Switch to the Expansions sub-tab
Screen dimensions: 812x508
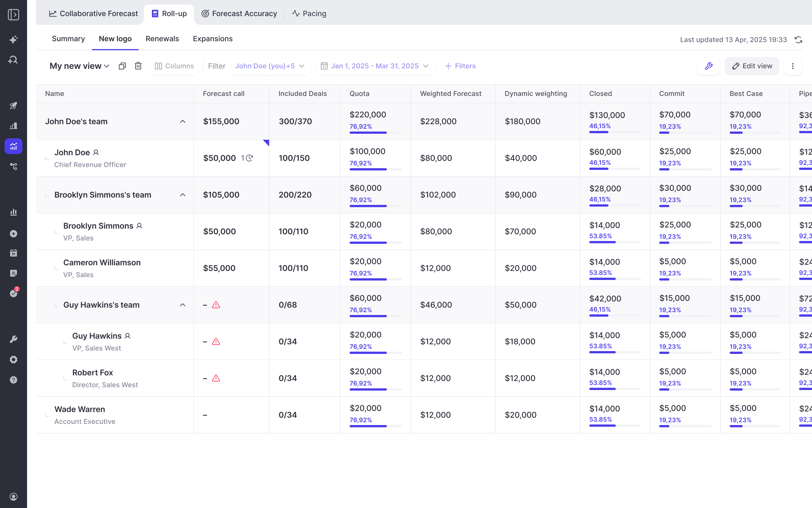[213, 39]
